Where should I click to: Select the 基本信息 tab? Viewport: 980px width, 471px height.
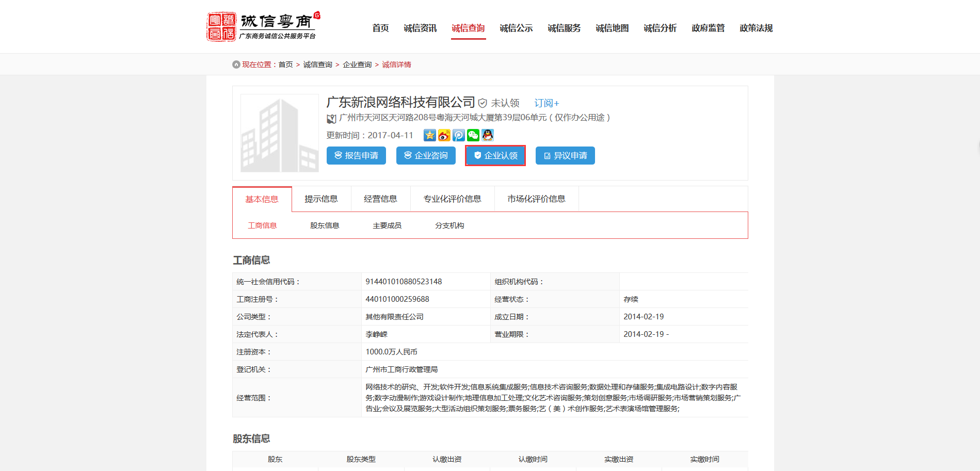pyautogui.click(x=262, y=199)
